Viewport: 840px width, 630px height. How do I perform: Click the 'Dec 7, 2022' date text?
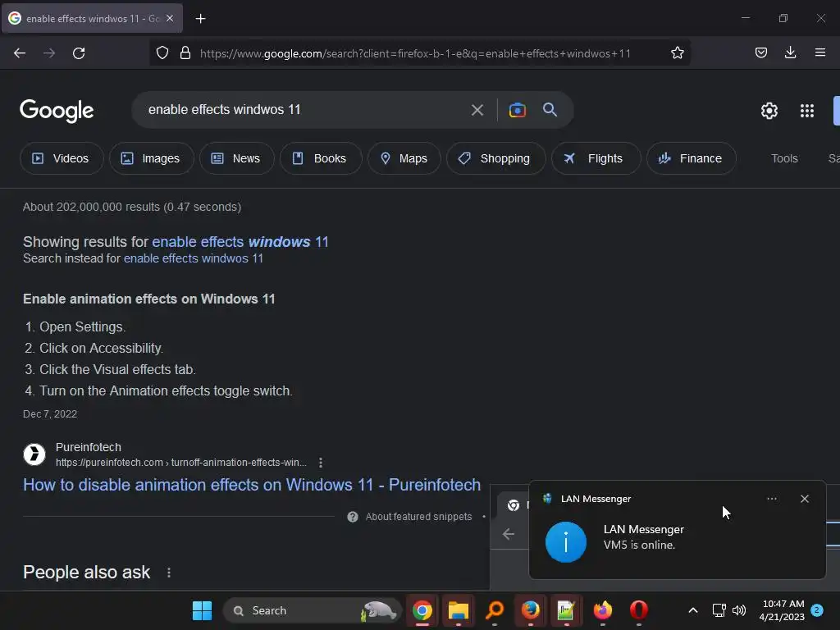[x=50, y=414]
